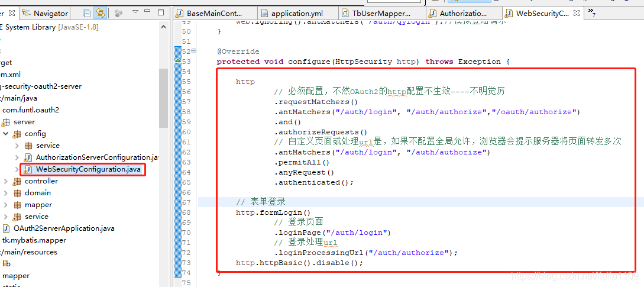Click the controller package icon

tap(17, 181)
